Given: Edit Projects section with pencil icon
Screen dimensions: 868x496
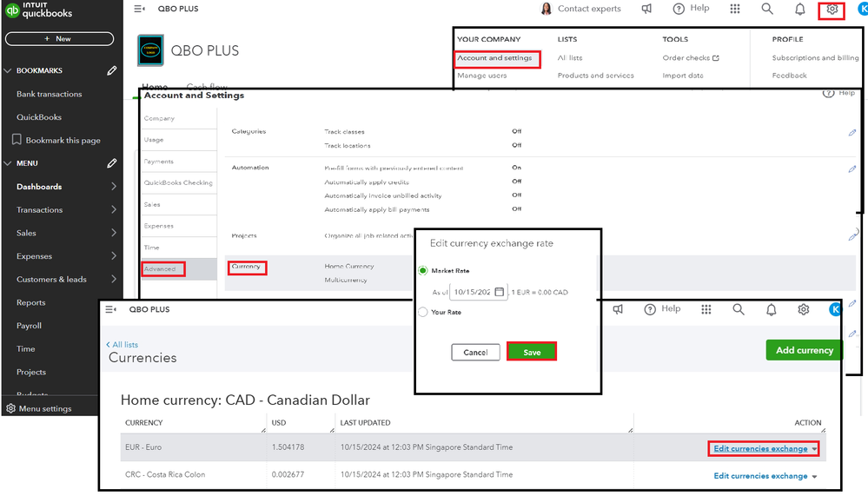Looking at the screenshot, I should (x=852, y=235).
